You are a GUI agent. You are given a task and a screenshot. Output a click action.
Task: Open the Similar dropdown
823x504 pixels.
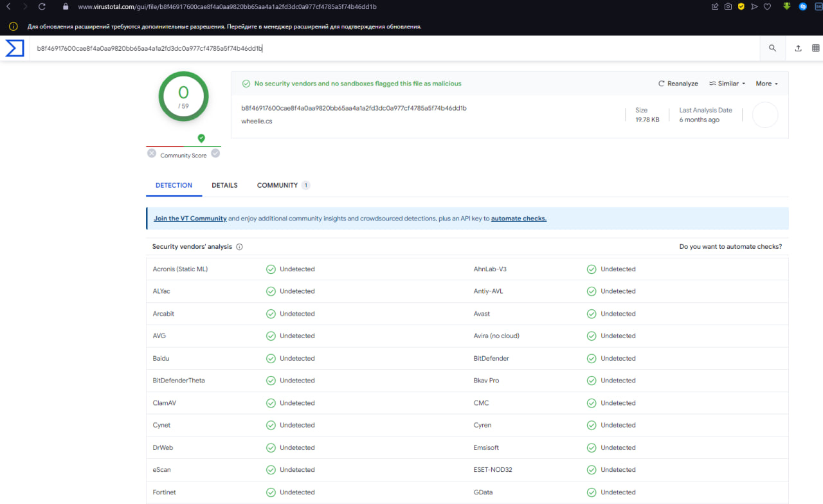pyautogui.click(x=727, y=84)
